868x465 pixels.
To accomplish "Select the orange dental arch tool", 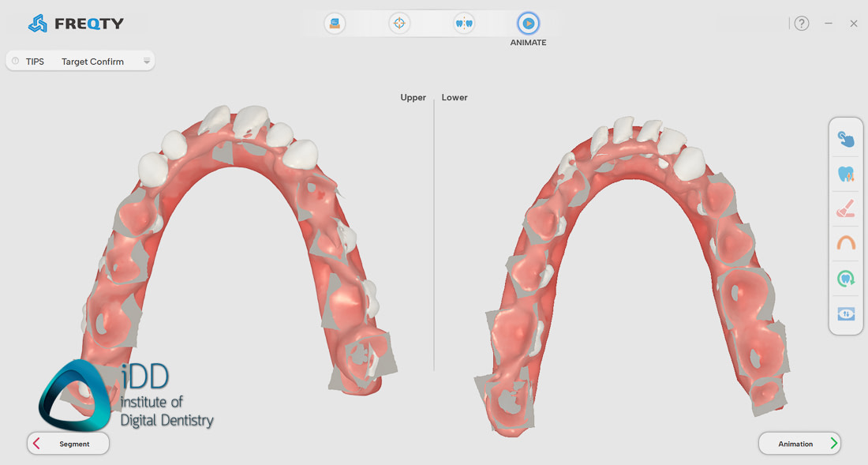I will pyautogui.click(x=846, y=244).
